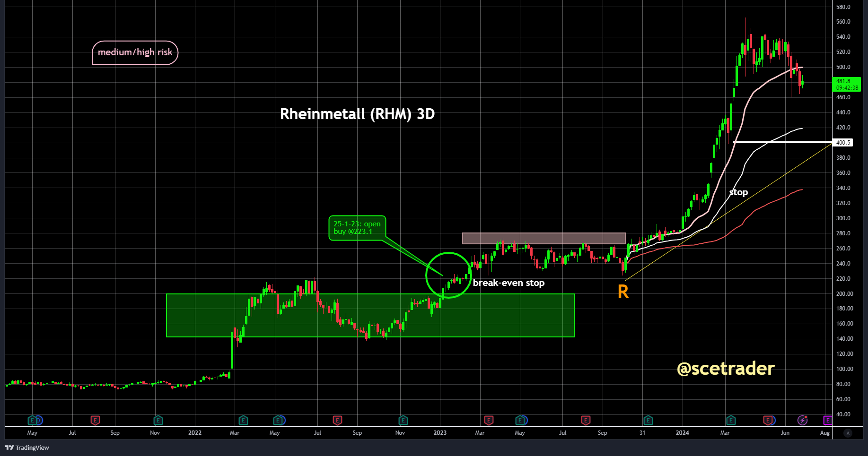Screen dimensions: 868x456
Task: Click the green earnings marker at May 2022
Action: pyautogui.click(x=278, y=420)
